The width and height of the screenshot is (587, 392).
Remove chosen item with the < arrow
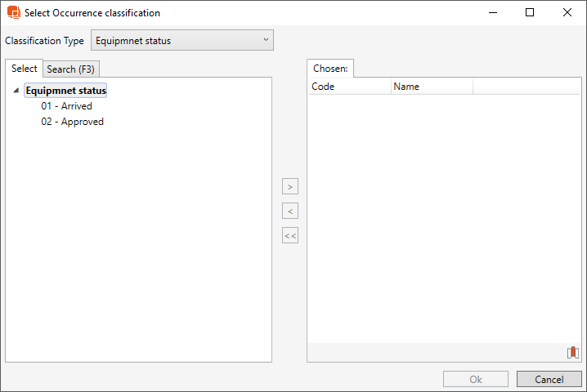click(x=290, y=212)
